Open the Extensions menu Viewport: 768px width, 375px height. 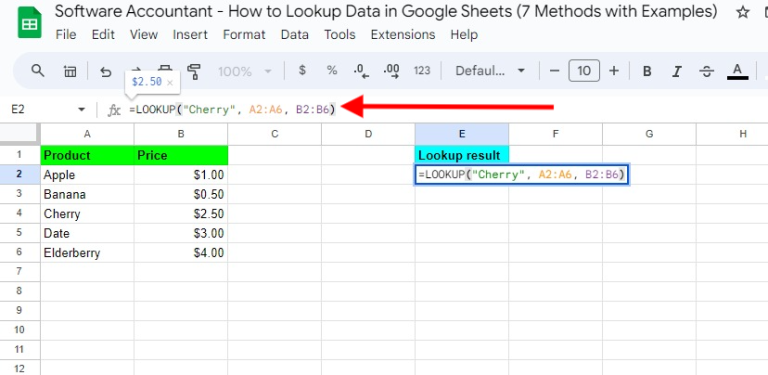coord(403,35)
